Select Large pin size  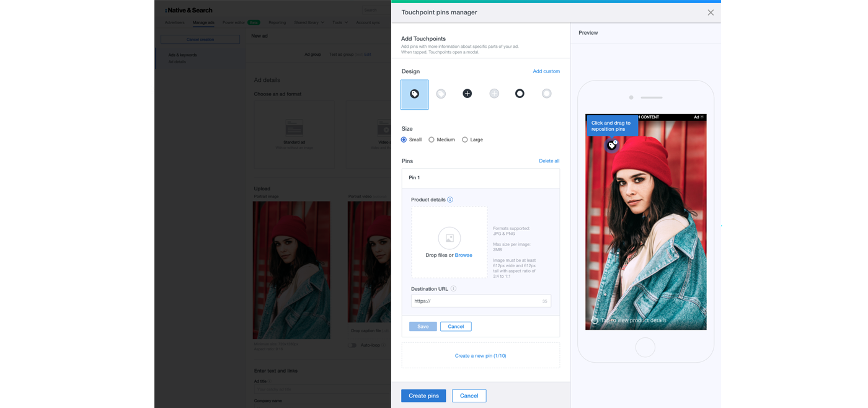(x=464, y=140)
